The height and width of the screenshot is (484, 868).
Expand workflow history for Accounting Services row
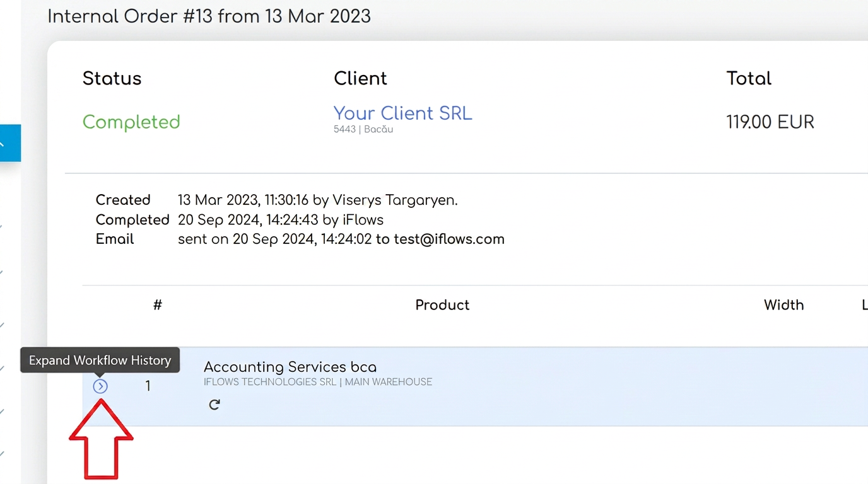coord(100,386)
